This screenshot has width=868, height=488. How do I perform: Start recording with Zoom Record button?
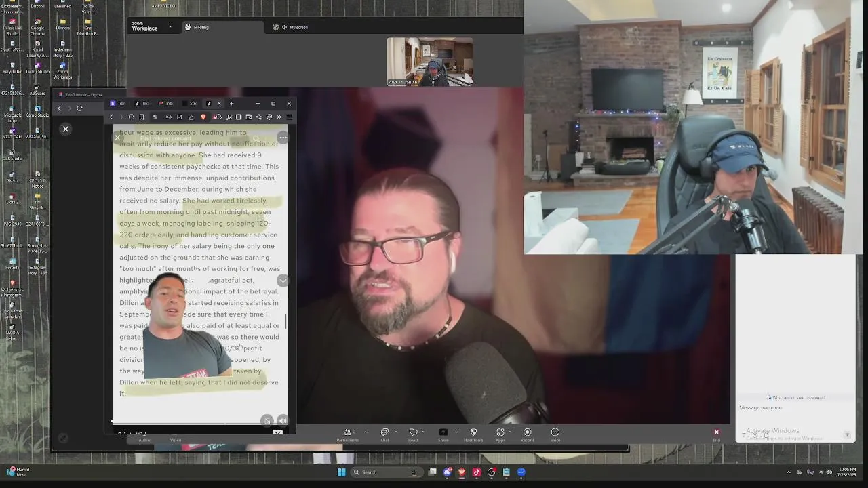527,434
